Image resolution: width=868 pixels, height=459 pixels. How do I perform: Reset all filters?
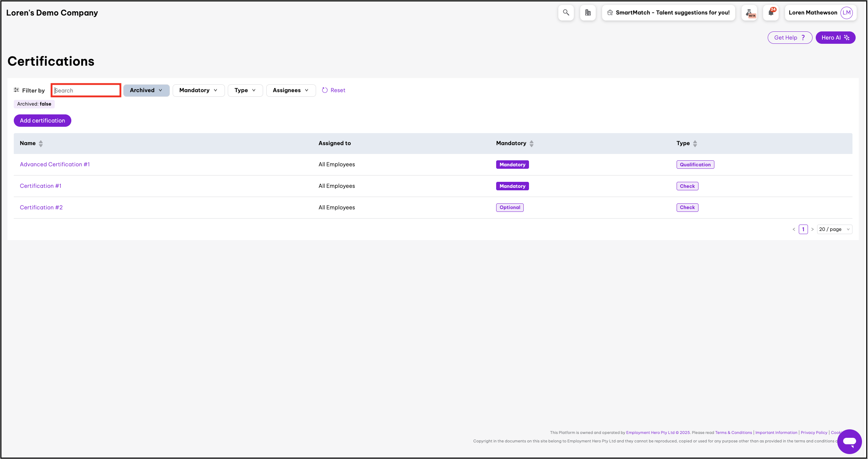point(334,90)
